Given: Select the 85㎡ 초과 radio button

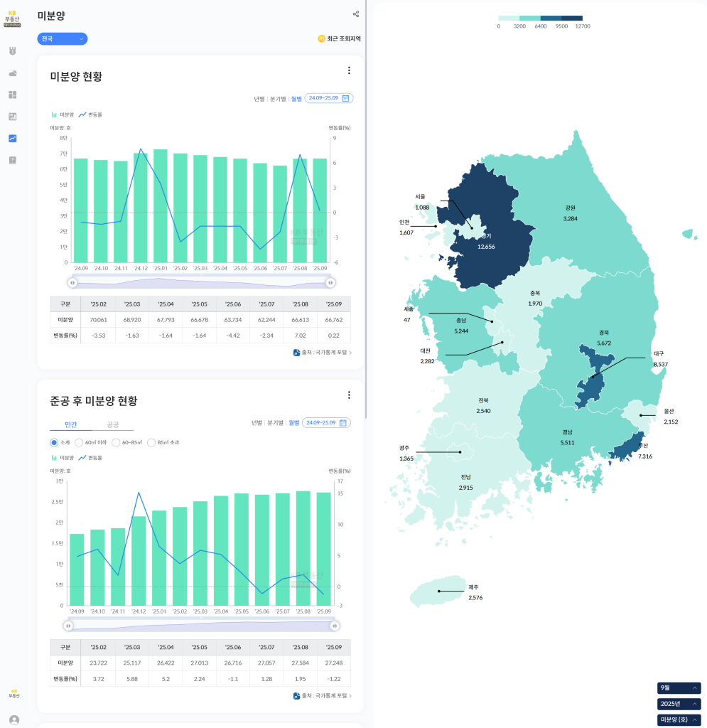Looking at the screenshot, I should pyautogui.click(x=151, y=442).
